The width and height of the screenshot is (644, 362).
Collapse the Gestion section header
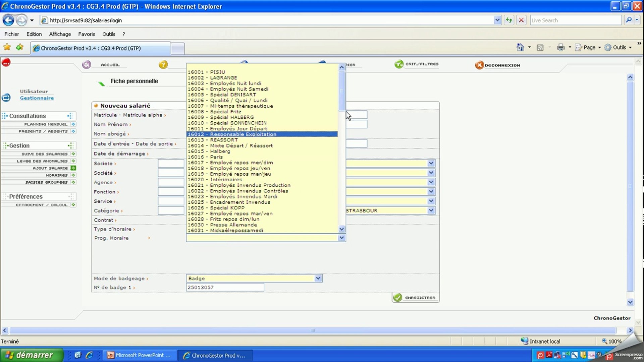(70, 146)
